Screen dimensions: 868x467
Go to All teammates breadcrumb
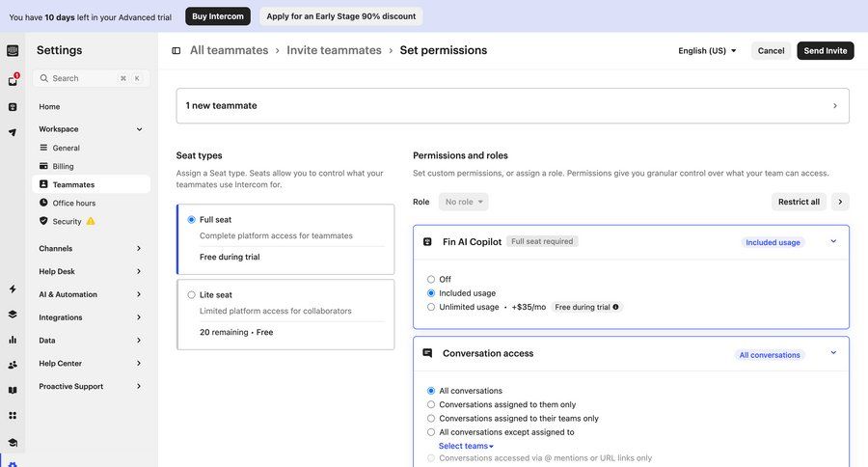coord(229,50)
